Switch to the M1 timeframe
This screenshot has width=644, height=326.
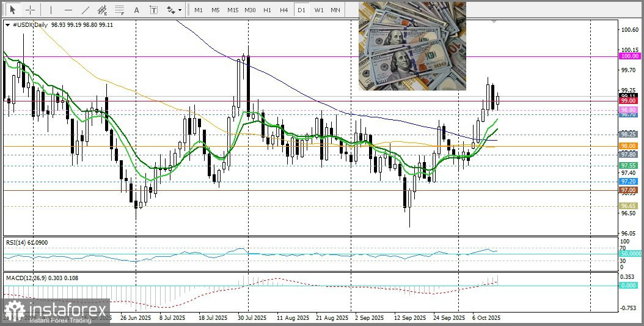199,9
